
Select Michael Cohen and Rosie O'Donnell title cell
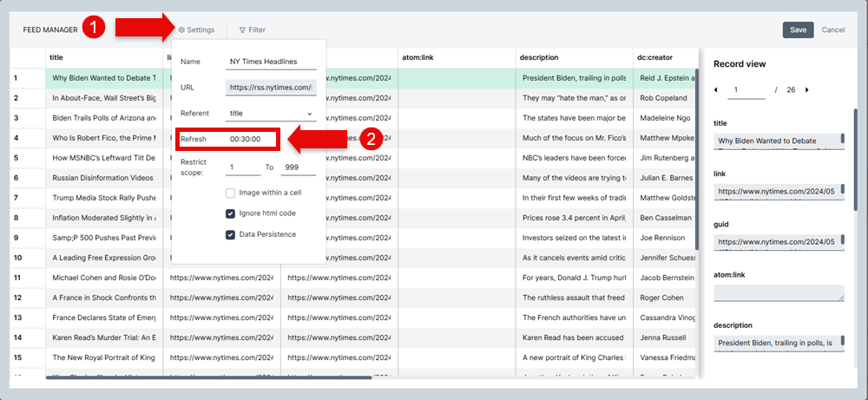(104, 277)
